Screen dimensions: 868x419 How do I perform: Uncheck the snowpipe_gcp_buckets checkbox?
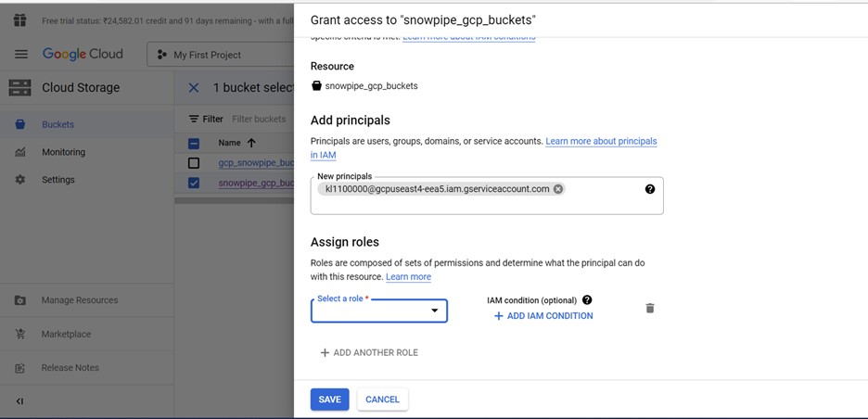click(x=194, y=183)
